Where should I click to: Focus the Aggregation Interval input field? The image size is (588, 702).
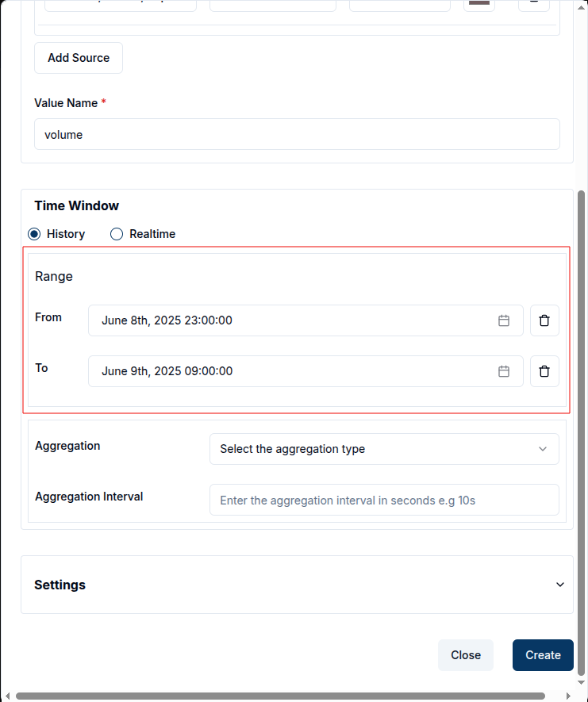coord(384,500)
